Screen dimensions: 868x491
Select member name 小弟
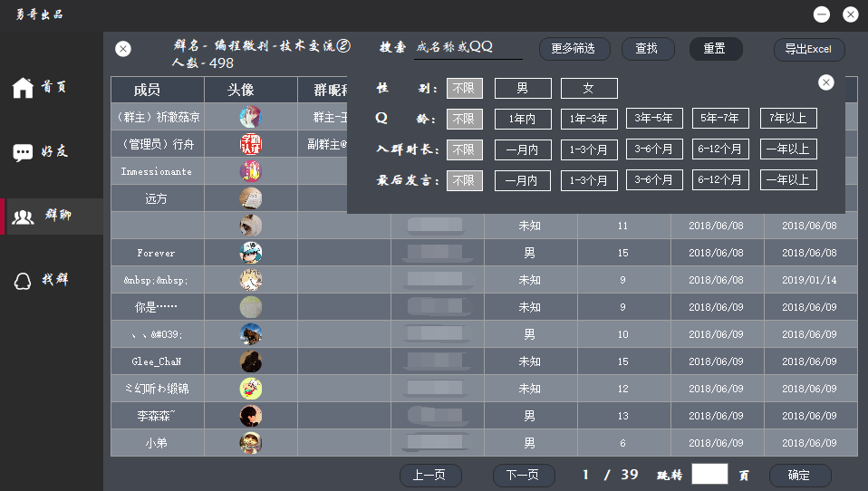(x=156, y=443)
